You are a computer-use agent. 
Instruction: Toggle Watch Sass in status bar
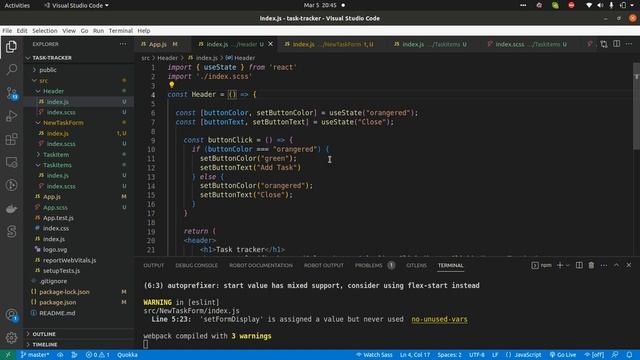[x=374, y=355]
